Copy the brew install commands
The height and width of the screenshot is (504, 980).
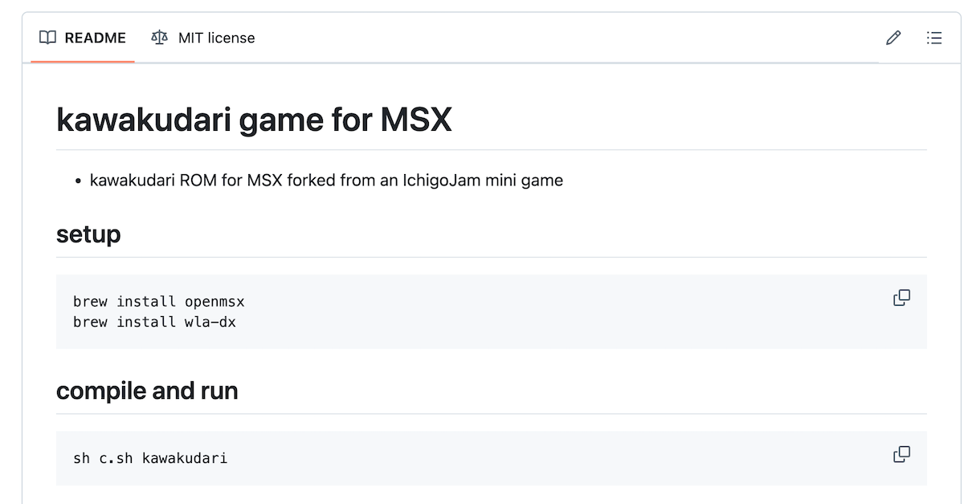coord(901,298)
